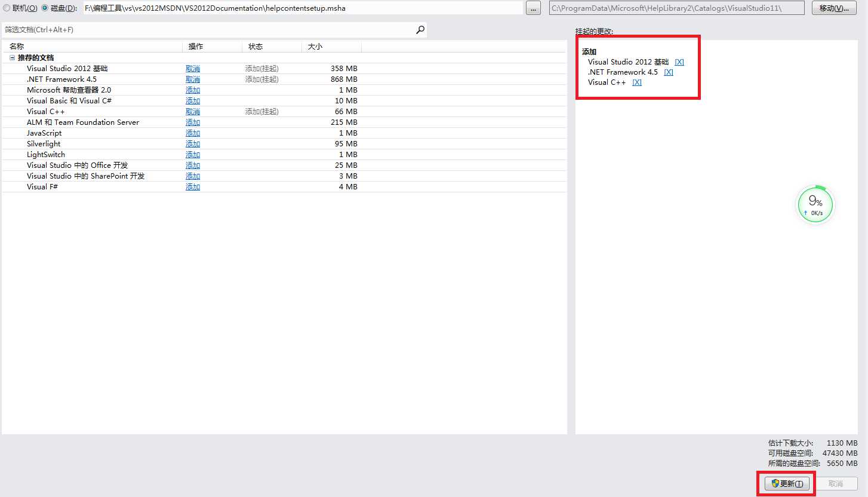Select the JavaScript row name
Image resolution: width=868 pixels, height=497 pixels.
click(44, 133)
